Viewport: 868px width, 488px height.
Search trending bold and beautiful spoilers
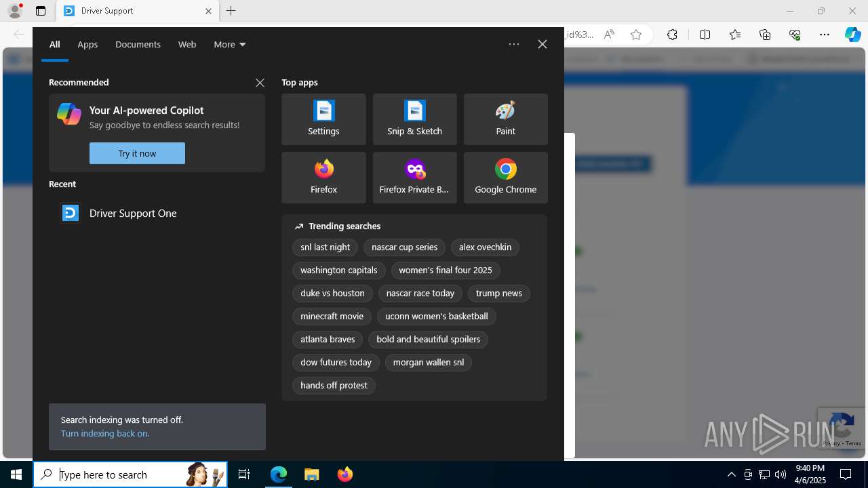click(x=429, y=340)
